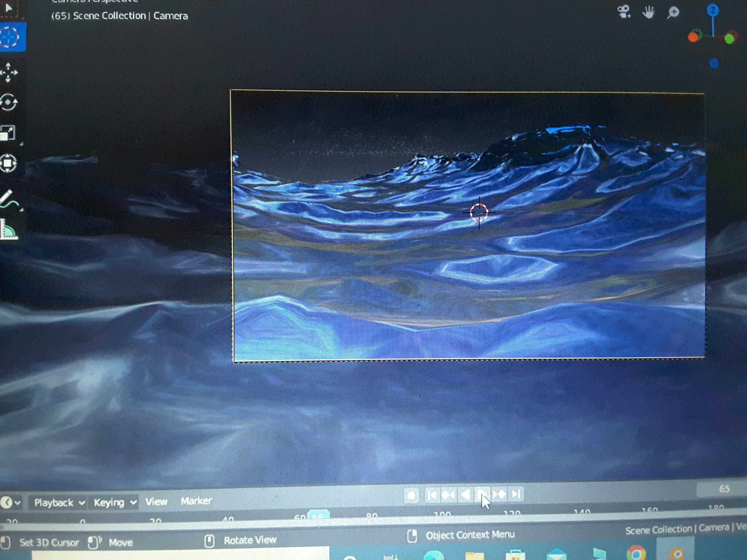This screenshot has height=560, width=747.
Task: Select the Cursor tool in the toolbar
Action: tap(10, 36)
